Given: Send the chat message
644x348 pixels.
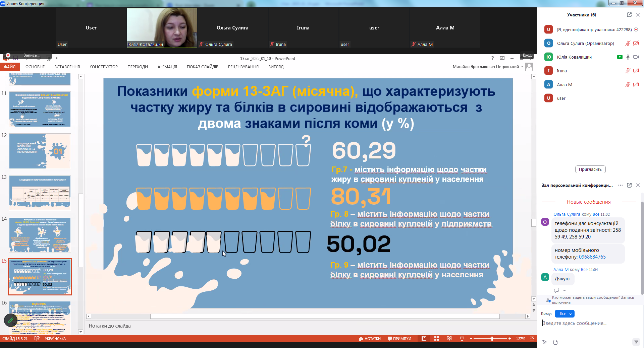Looking at the screenshot, I should pyautogui.click(x=636, y=342).
